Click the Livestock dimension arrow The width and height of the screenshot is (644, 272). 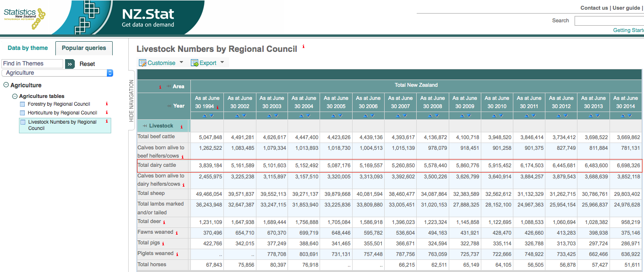coord(145,126)
